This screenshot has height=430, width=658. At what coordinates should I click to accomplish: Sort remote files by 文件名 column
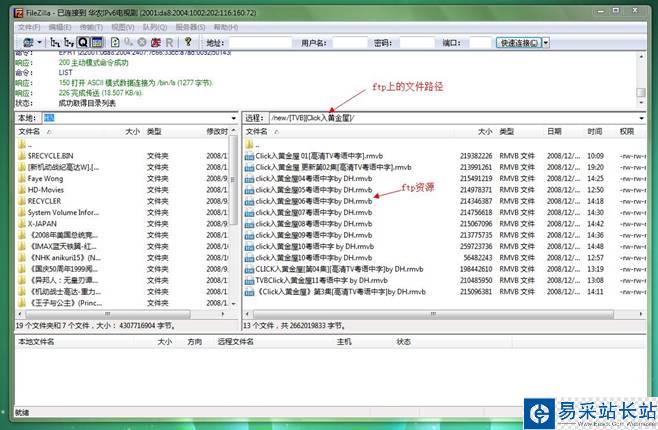(x=257, y=132)
